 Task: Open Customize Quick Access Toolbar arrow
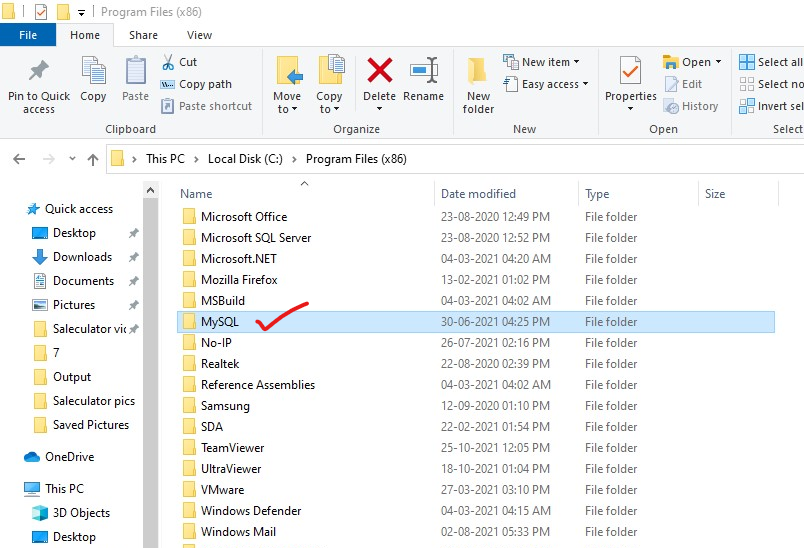81,13
